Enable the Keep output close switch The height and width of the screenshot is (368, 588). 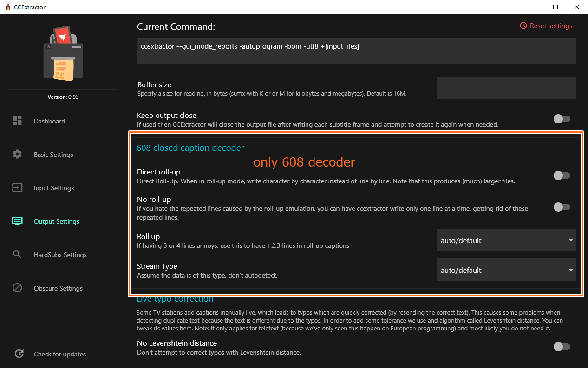pyautogui.click(x=562, y=119)
